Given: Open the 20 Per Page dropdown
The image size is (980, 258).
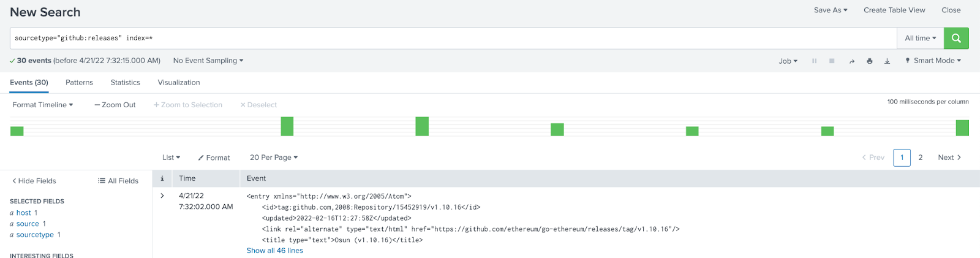Looking at the screenshot, I should 273,157.
